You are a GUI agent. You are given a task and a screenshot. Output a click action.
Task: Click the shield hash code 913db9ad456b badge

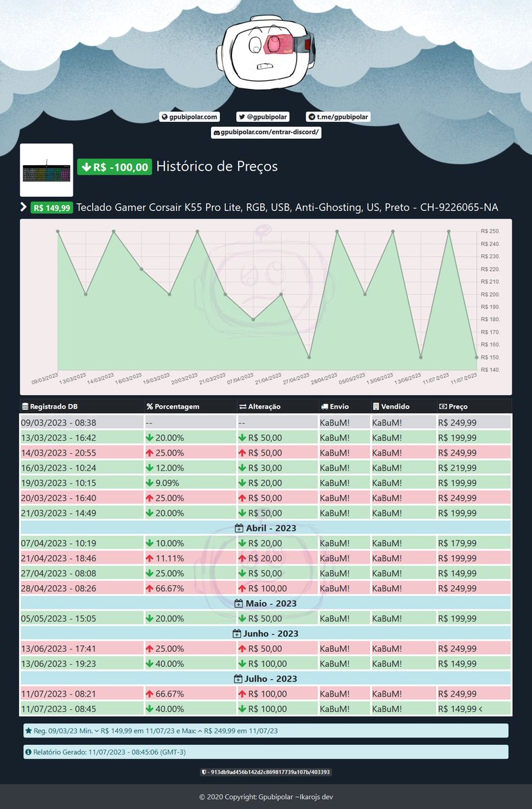tap(266, 772)
